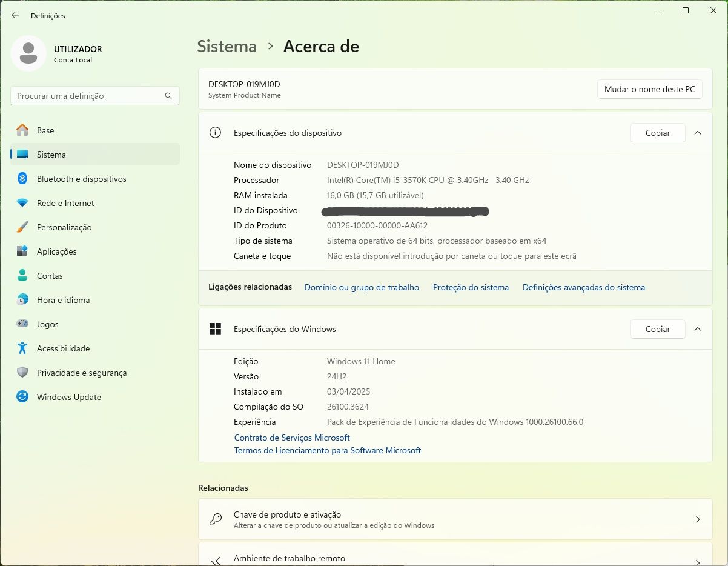
Task: Click the remote desktop icon
Action: 215,562
